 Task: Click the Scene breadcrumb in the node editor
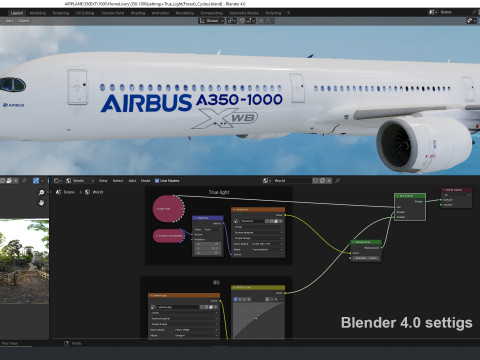coord(66,192)
